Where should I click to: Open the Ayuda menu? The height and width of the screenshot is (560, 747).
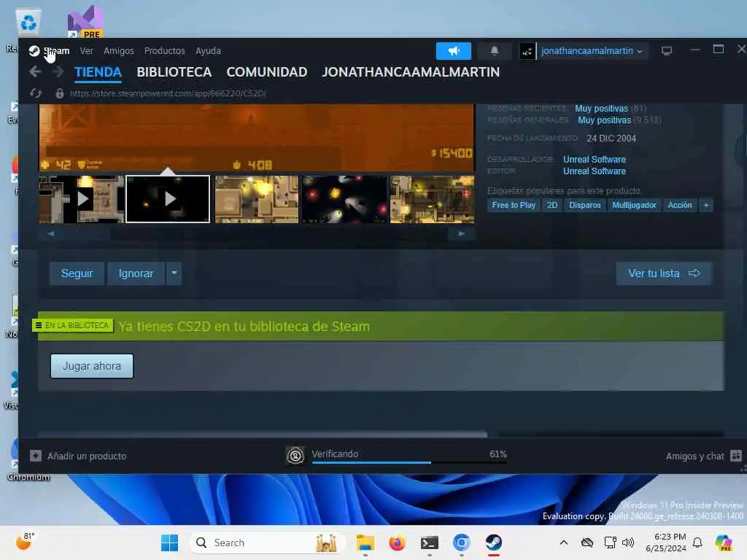[x=208, y=51]
